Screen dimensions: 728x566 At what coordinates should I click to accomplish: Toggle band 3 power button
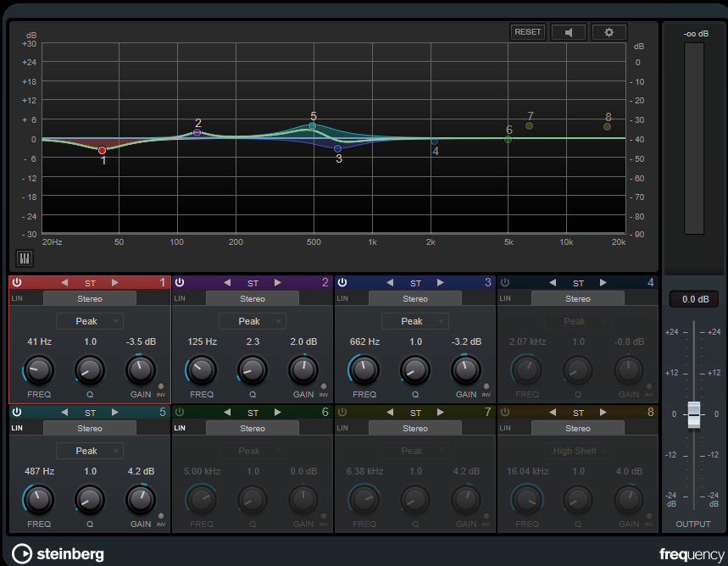coord(342,282)
